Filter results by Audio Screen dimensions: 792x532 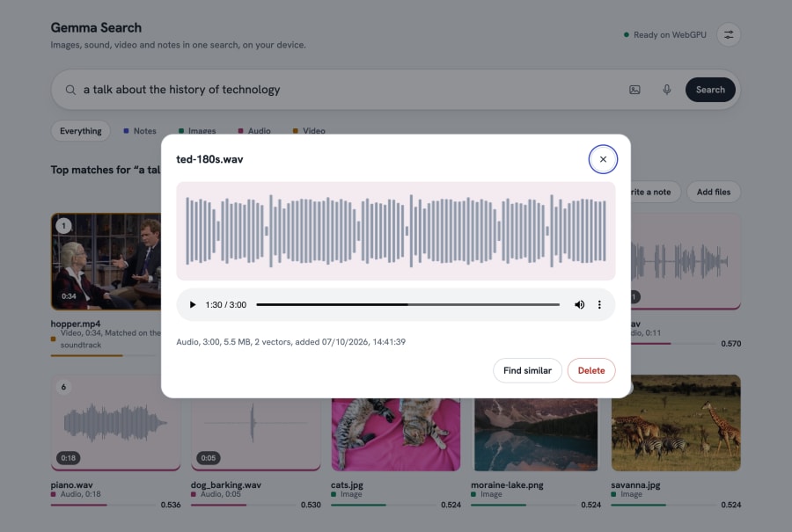click(x=254, y=131)
